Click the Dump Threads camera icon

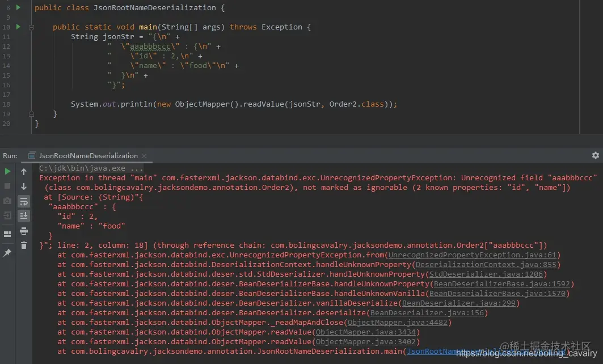coord(7,201)
